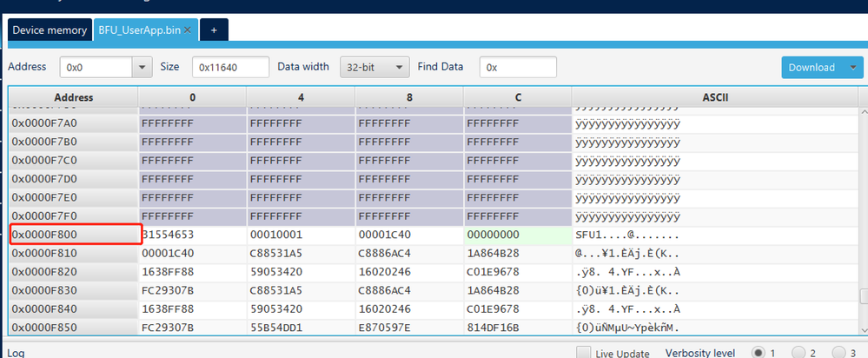
Task: Select Verbosity level 2 radio button
Action: tap(798, 353)
